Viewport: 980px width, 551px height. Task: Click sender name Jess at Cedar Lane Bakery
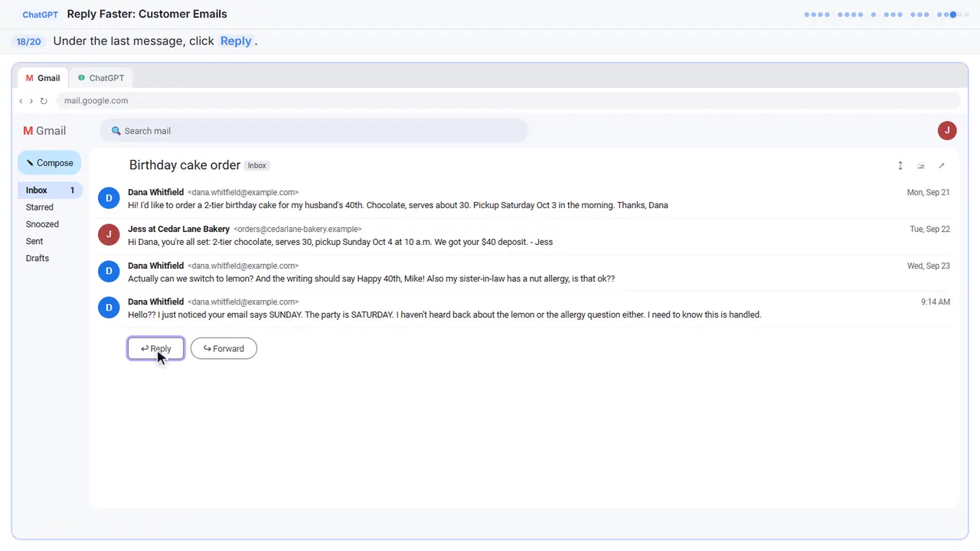click(178, 229)
